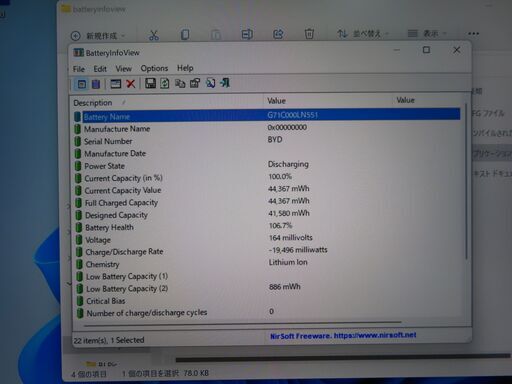Image resolution: width=512 pixels, height=384 pixels.
Task: Select the Current Capacity Value row
Action: point(267,190)
